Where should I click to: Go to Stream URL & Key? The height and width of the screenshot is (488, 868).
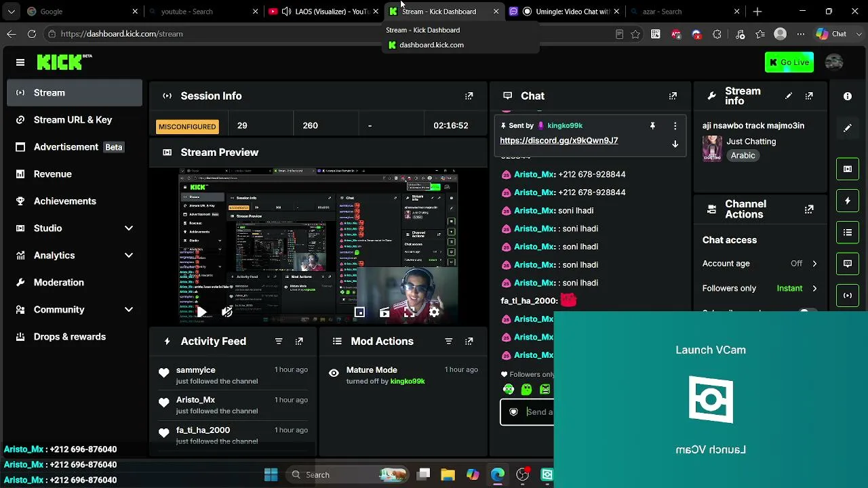[75, 120]
